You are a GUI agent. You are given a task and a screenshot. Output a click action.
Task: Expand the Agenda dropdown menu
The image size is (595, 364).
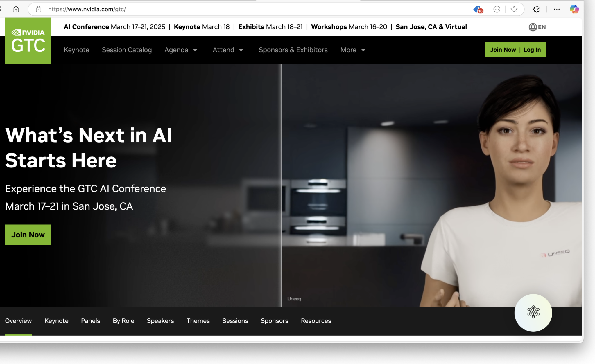(x=181, y=50)
